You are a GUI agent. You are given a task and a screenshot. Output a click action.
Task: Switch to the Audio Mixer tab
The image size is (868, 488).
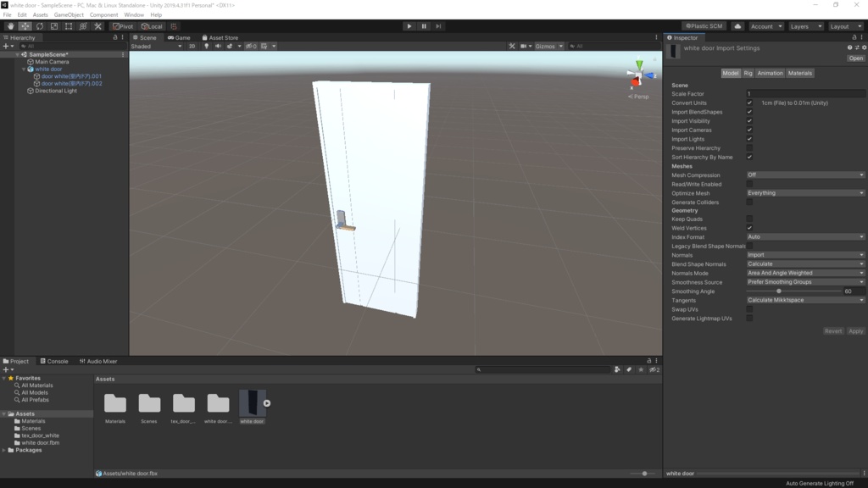coord(98,361)
